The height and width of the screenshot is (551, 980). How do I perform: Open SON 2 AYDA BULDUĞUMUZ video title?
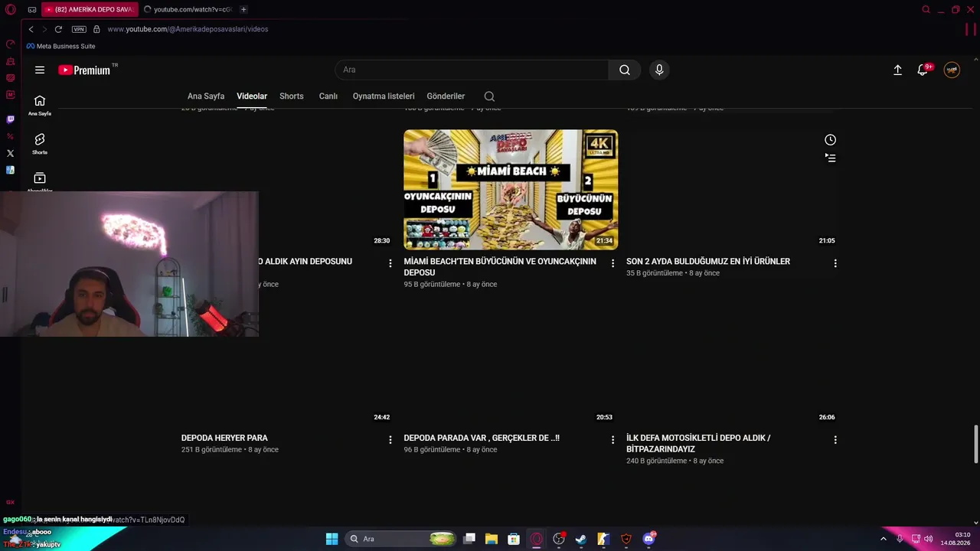[708, 262]
